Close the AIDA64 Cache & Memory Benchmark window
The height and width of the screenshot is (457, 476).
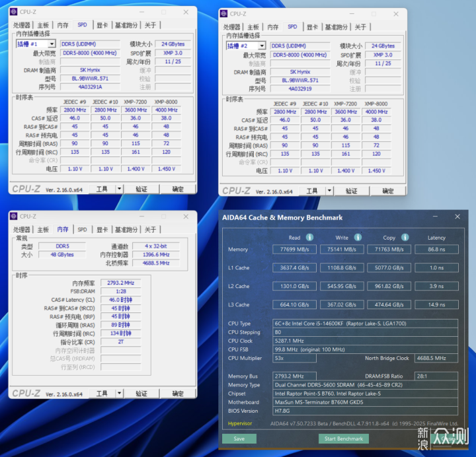click(457, 217)
